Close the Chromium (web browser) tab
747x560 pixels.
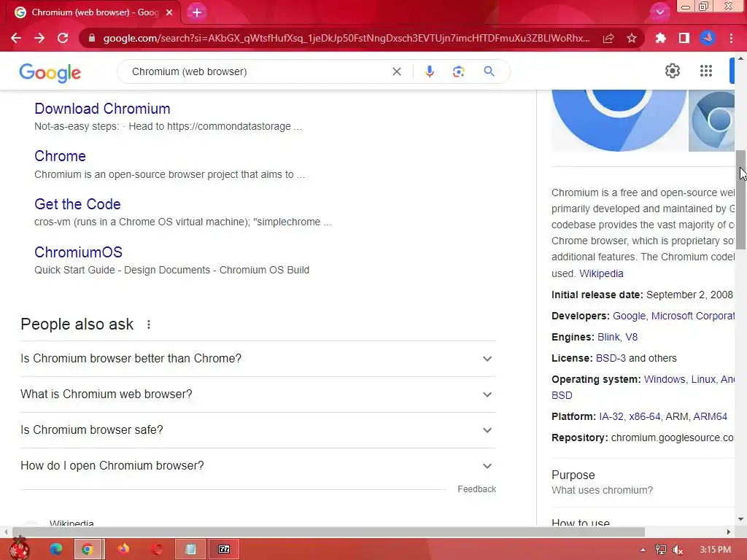pyautogui.click(x=169, y=12)
